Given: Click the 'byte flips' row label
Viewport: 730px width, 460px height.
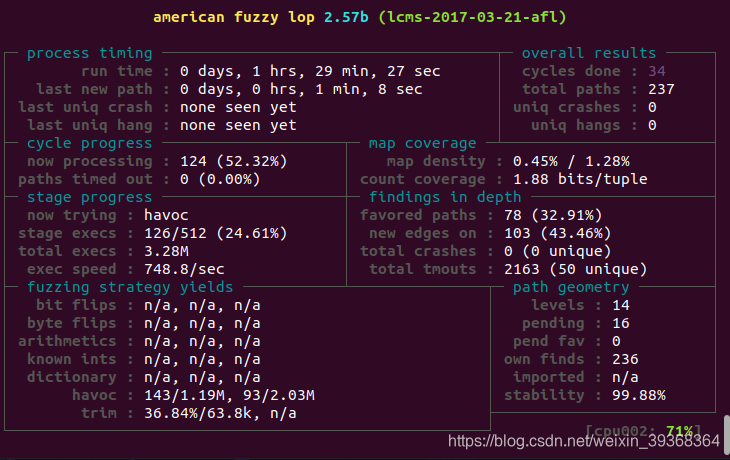Looking at the screenshot, I should tap(72, 323).
